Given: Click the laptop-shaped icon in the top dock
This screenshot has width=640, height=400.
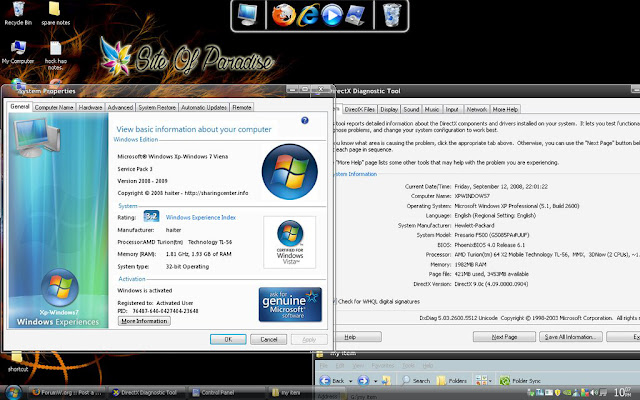Looking at the screenshot, I should (x=355, y=16).
